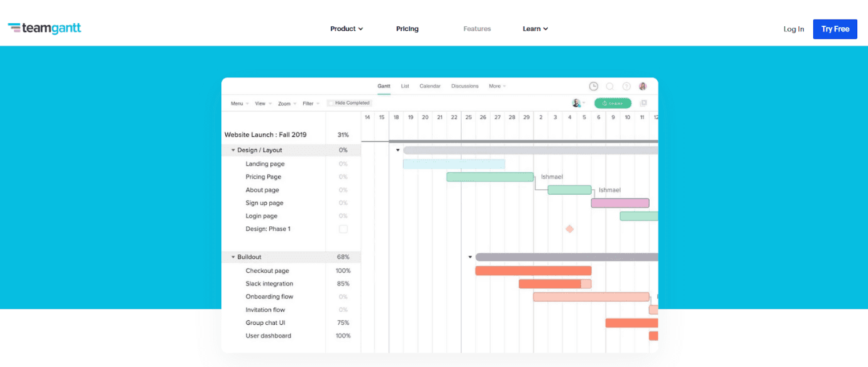Click your profile avatar in the top right
The image size is (868, 367).
pos(643,86)
